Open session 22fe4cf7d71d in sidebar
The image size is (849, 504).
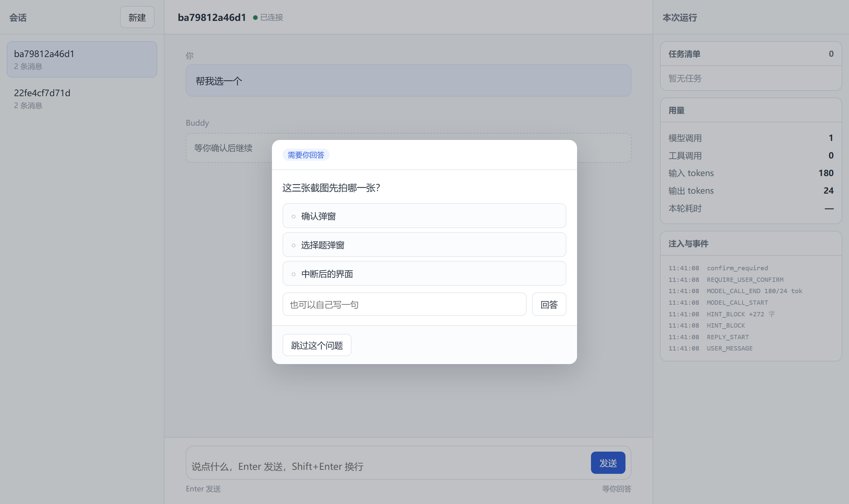pos(82,98)
